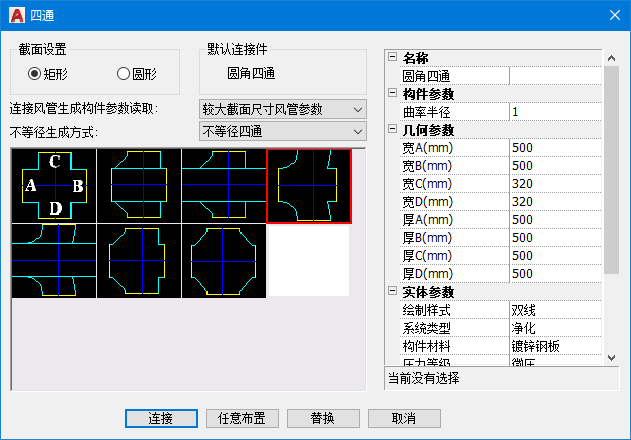Select the 圆形 radio button
Viewport: 631px width, 440px height.
(x=124, y=73)
